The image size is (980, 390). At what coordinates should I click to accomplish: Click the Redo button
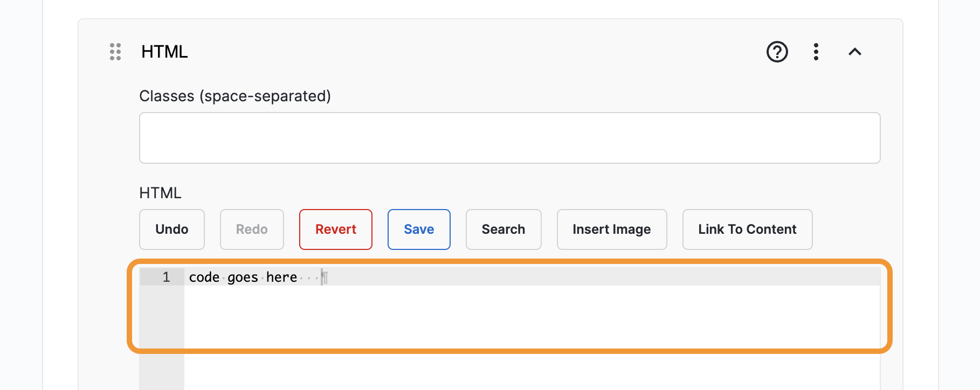[x=252, y=229]
